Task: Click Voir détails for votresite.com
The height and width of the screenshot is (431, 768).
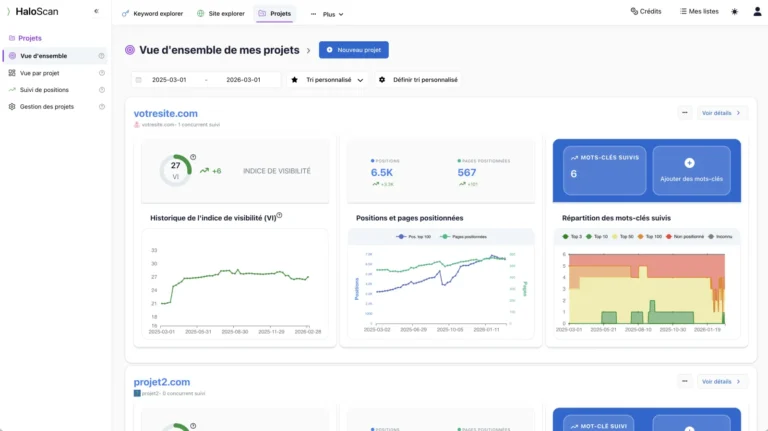Action: [721, 113]
